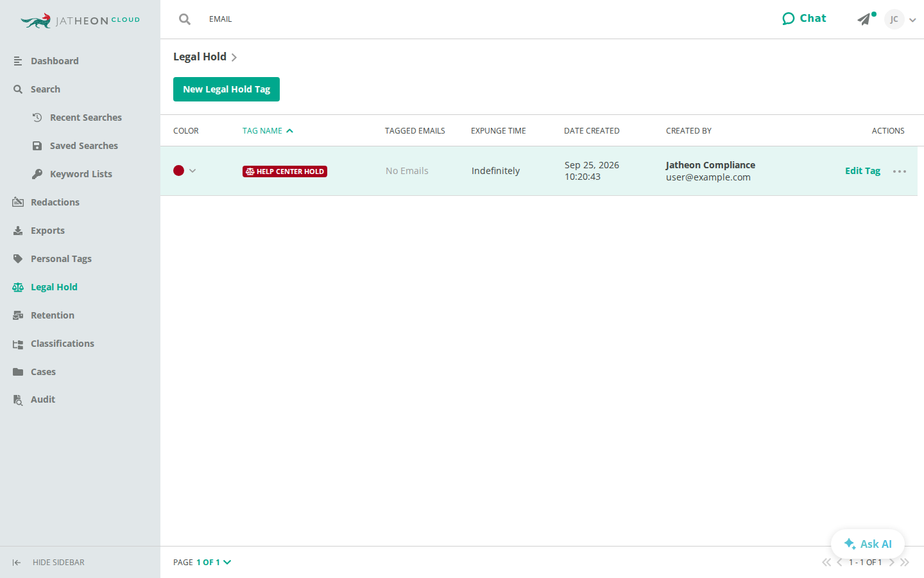Click the Legal Hold scales icon in sidebar
Viewport: 924px width, 578px height.
pyautogui.click(x=18, y=287)
